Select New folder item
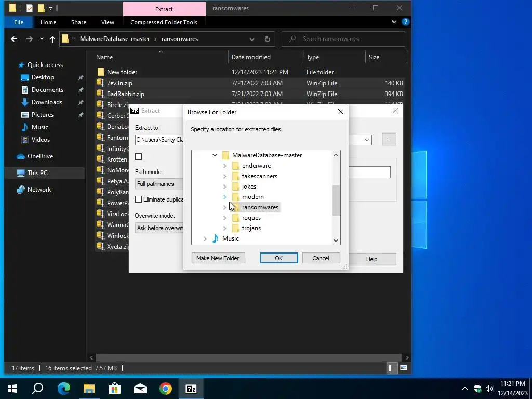This screenshot has height=399, width=532. click(x=122, y=72)
